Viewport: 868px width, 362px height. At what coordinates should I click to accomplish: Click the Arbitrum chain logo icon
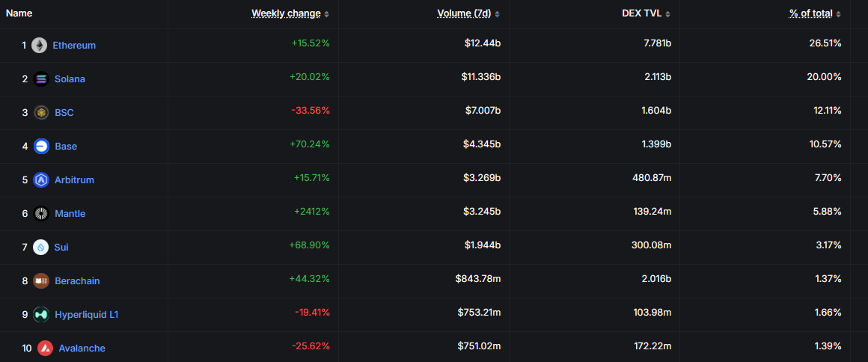(x=41, y=180)
